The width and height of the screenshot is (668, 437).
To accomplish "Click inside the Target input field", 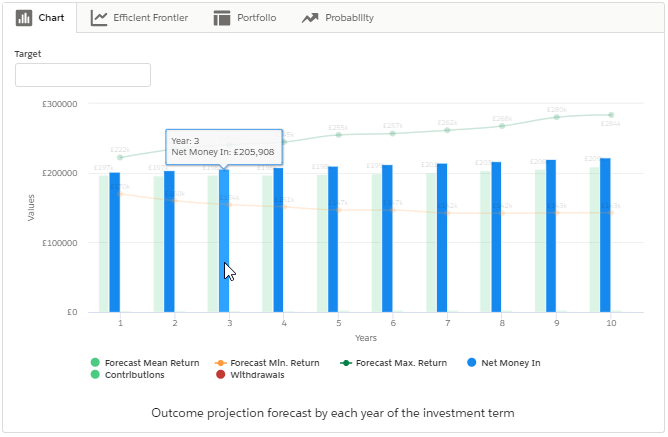I will tap(83, 75).
